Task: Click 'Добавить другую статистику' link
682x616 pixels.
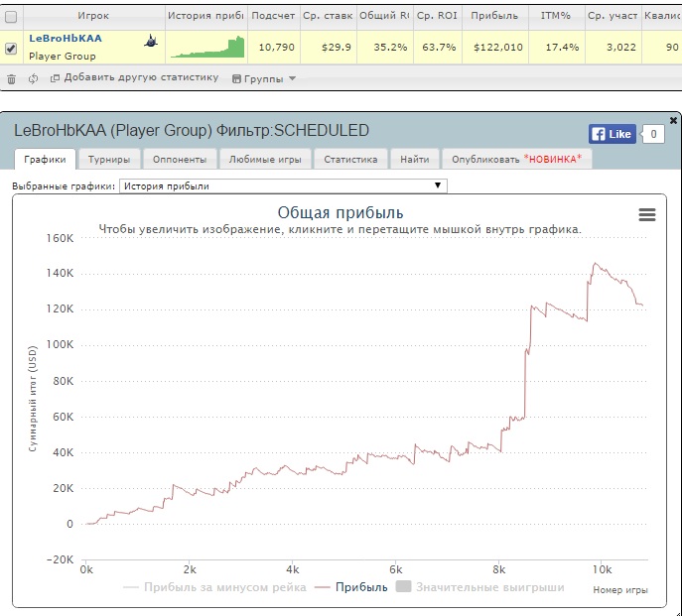Action: pyautogui.click(x=142, y=78)
